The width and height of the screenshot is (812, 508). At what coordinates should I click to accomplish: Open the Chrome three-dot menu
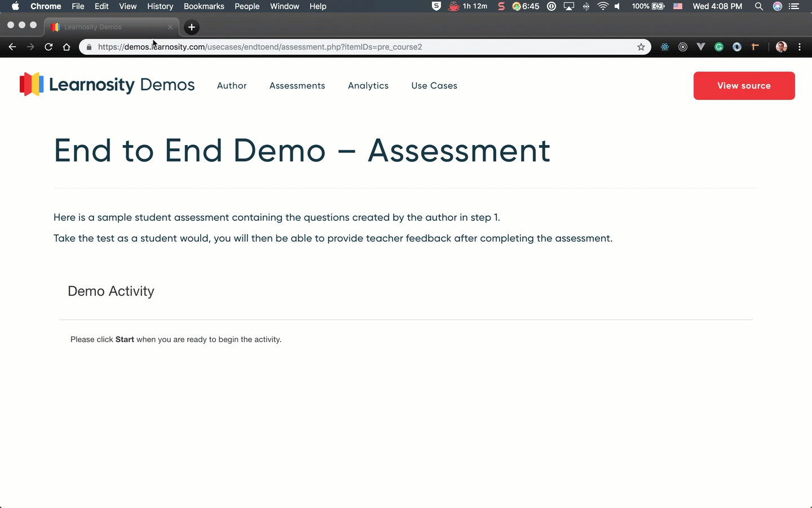pos(800,47)
